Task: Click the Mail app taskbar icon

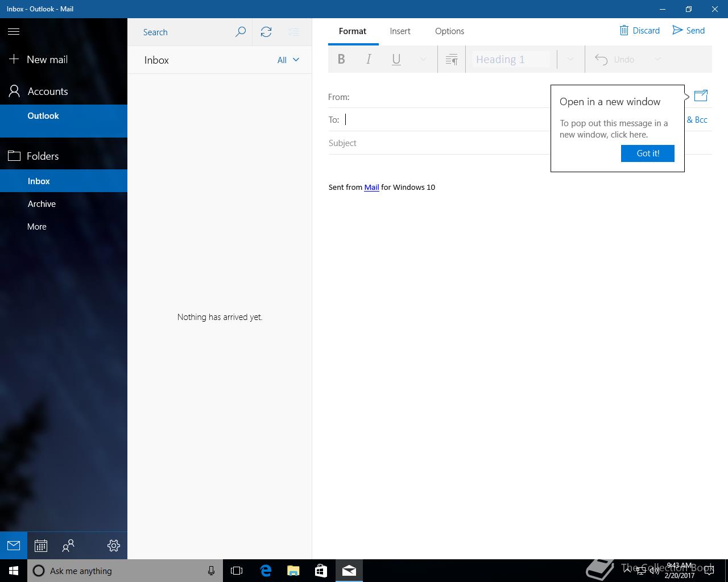Action: (349, 571)
